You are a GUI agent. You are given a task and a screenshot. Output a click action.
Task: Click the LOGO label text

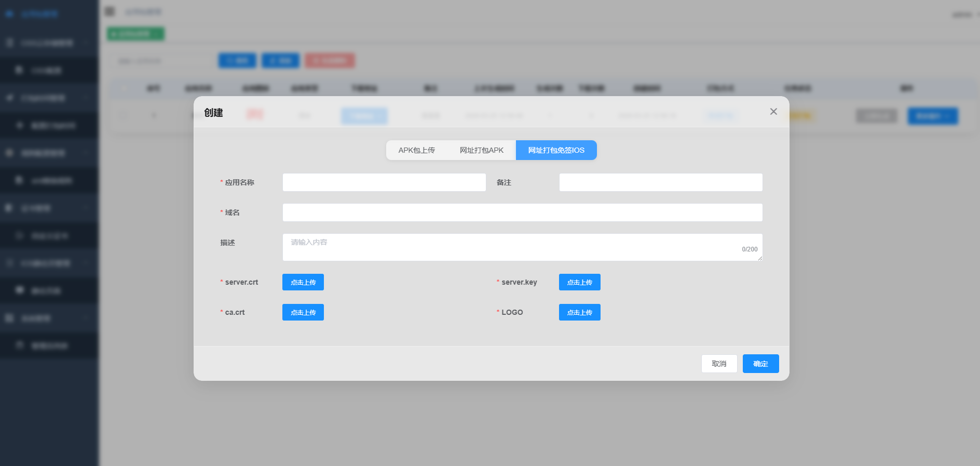[512, 312]
